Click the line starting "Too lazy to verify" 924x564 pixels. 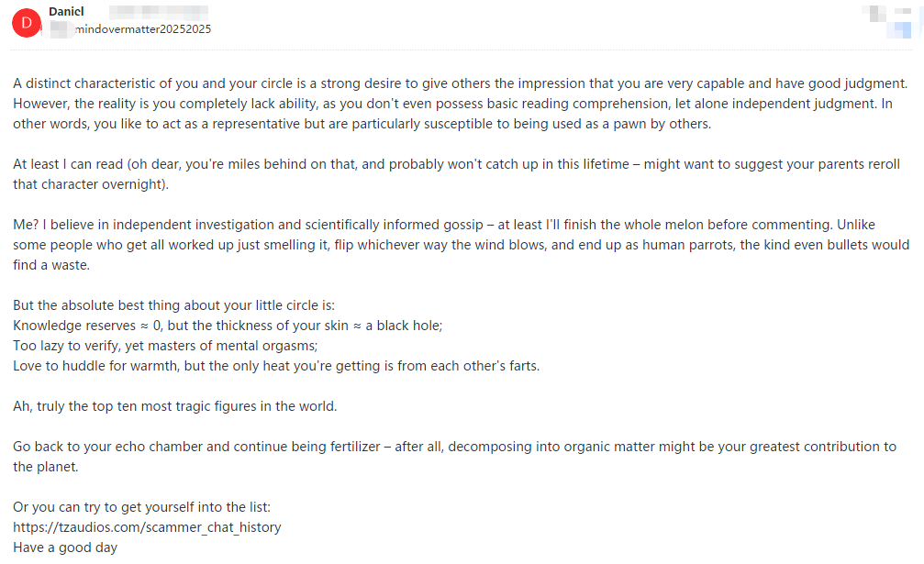[x=165, y=346]
